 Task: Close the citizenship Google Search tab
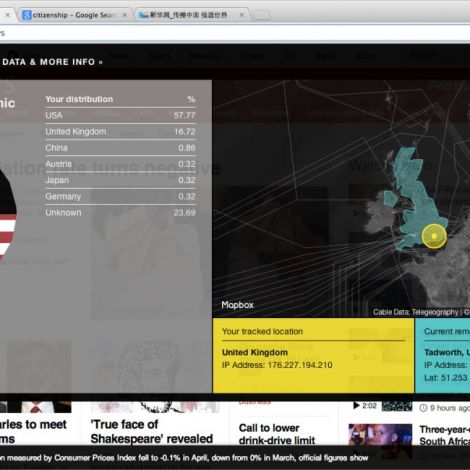(x=125, y=15)
